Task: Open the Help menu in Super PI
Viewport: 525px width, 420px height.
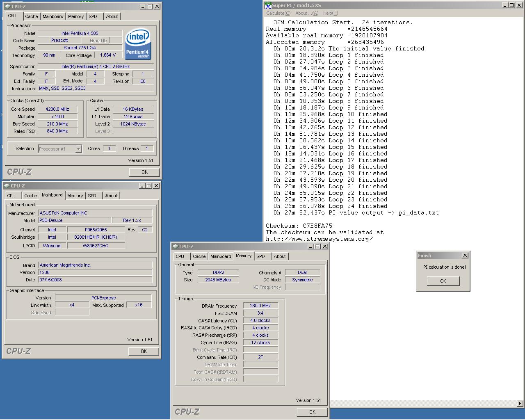Action: tap(331, 13)
